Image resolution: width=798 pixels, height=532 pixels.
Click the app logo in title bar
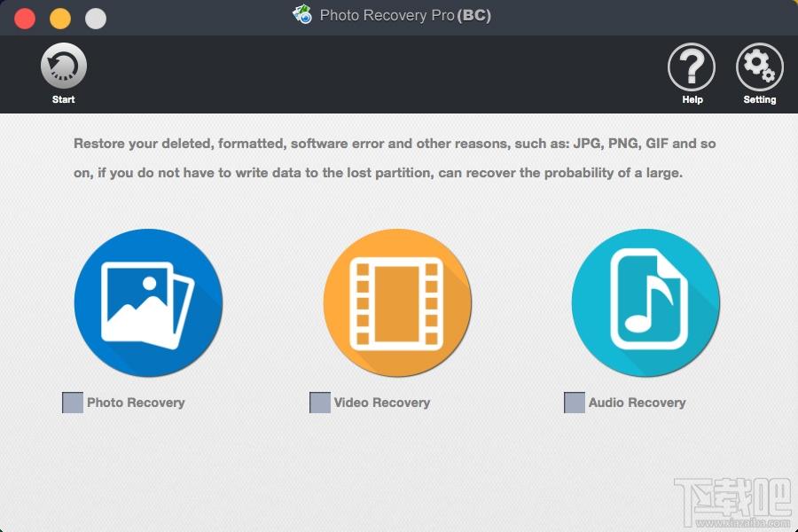[302, 15]
